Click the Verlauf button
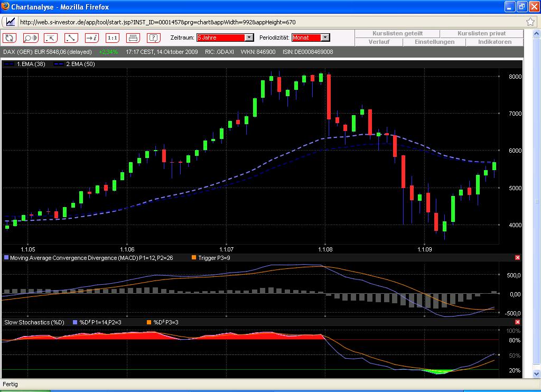541x392 pixels. [380, 42]
